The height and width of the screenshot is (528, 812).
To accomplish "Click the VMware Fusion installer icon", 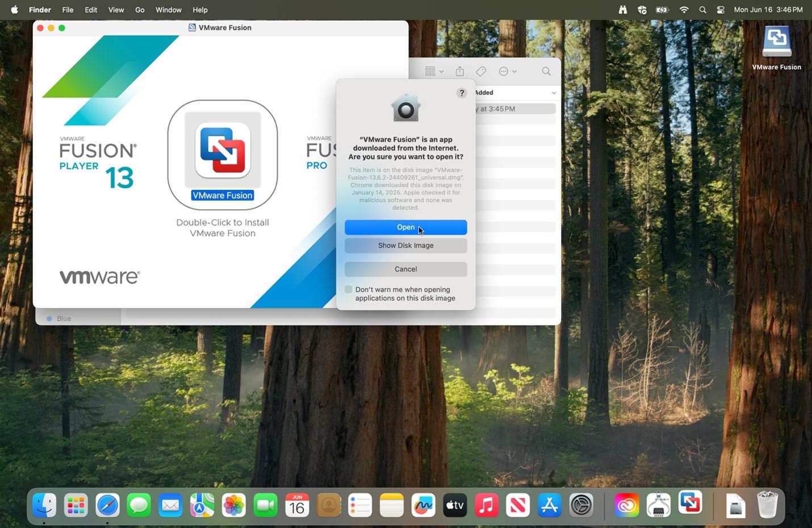I will point(223,150).
